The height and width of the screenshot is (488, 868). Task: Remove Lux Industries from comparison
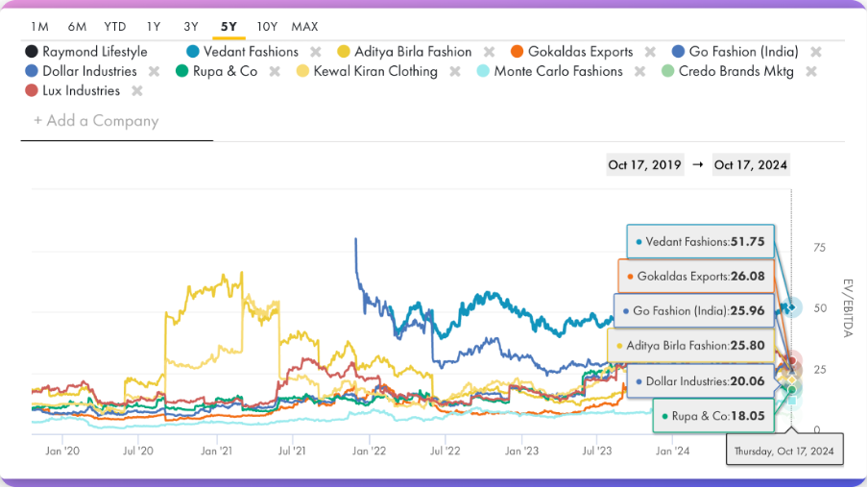tap(136, 91)
